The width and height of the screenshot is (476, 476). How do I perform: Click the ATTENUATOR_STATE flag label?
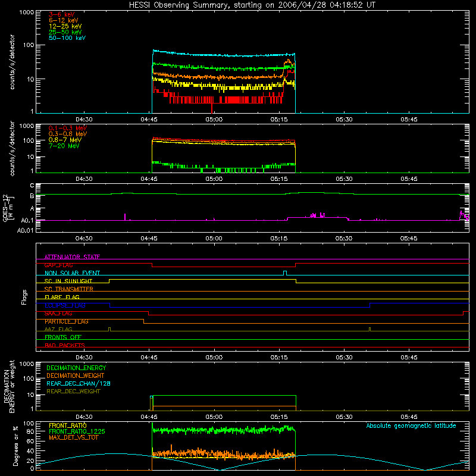coord(72,257)
